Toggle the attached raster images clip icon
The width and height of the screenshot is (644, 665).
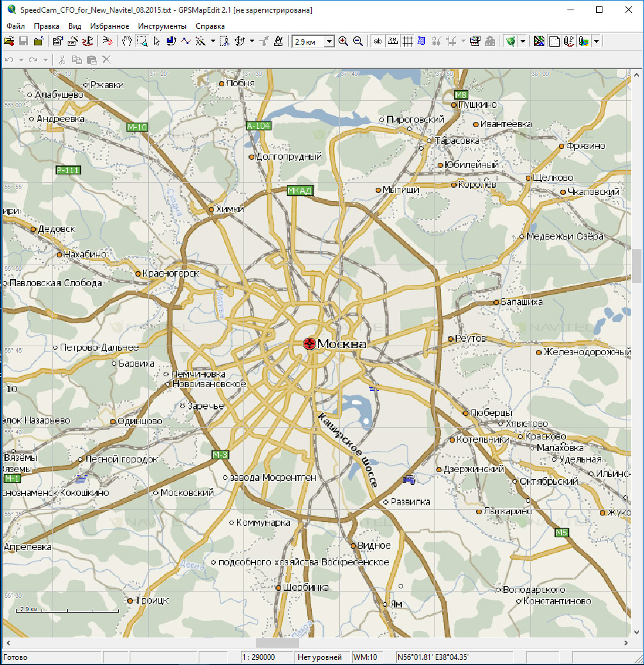click(x=584, y=41)
